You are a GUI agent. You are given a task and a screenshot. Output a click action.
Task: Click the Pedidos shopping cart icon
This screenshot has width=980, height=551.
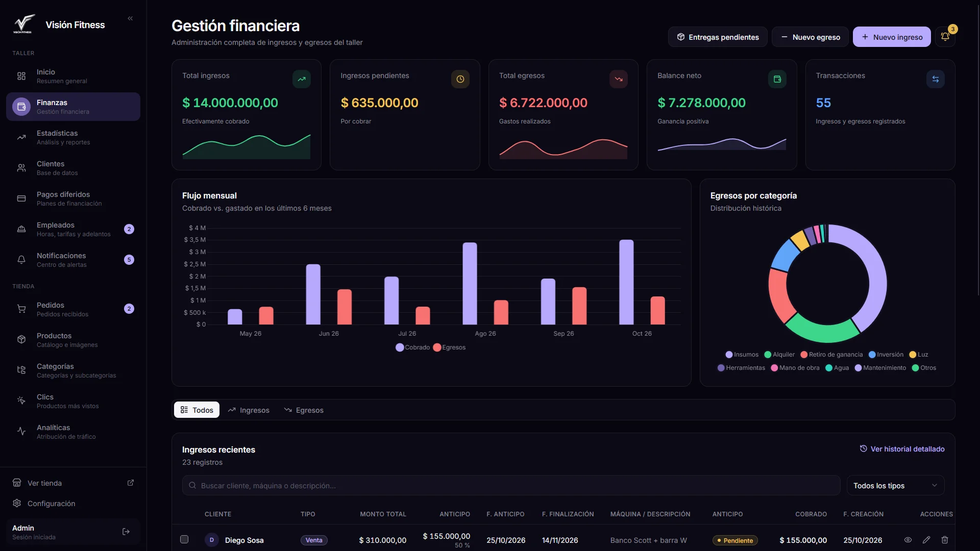click(21, 309)
